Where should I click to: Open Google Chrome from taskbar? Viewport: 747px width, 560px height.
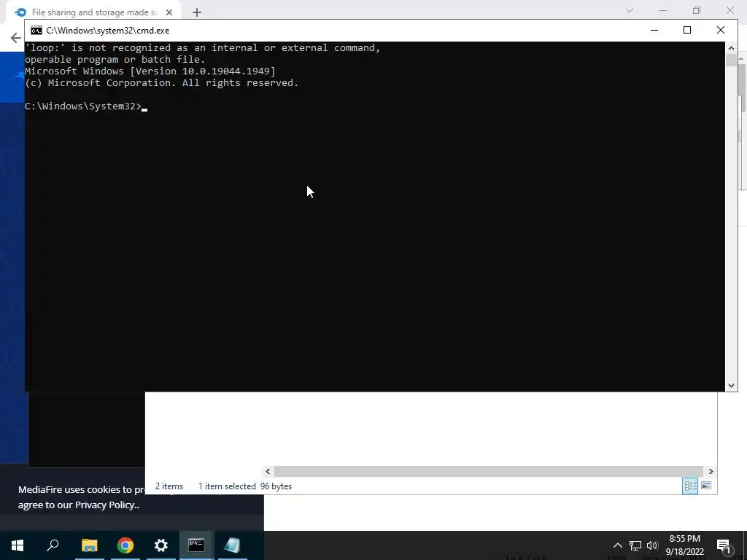(125, 545)
